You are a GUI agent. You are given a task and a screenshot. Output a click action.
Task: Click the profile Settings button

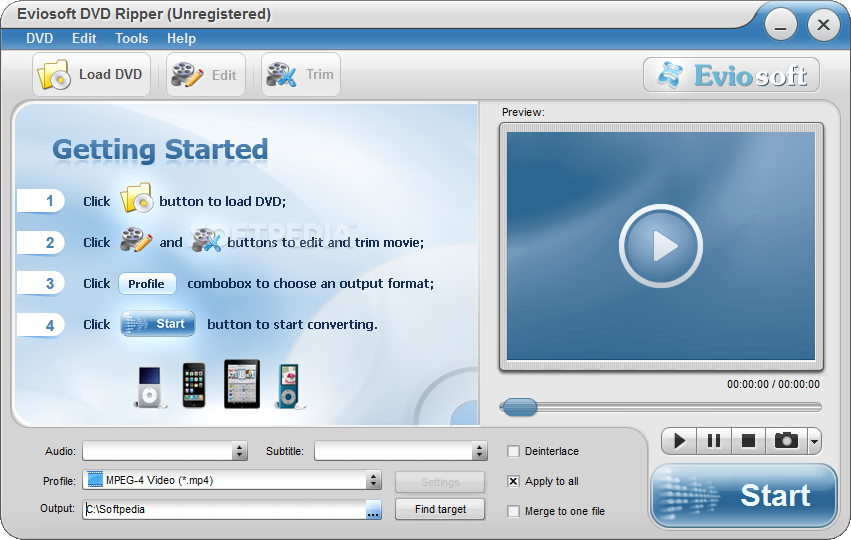click(440, 482)
